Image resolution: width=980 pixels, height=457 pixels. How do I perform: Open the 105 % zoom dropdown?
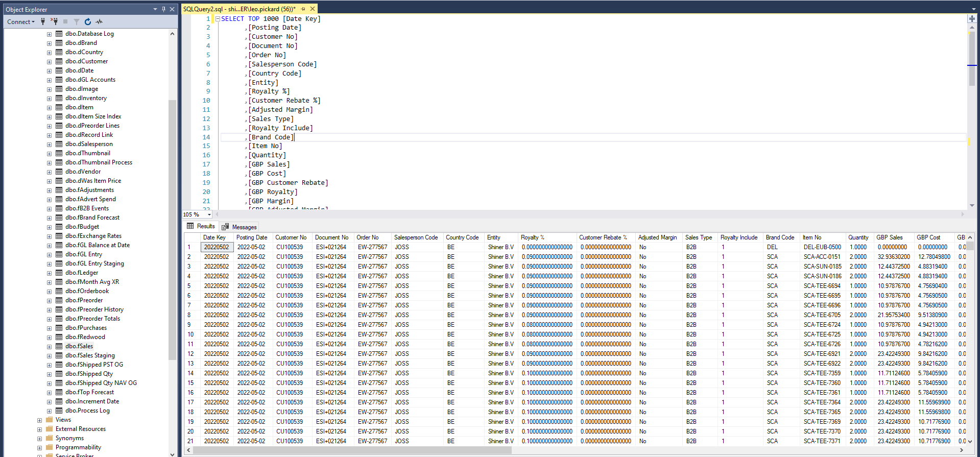(x=209, y=214)
